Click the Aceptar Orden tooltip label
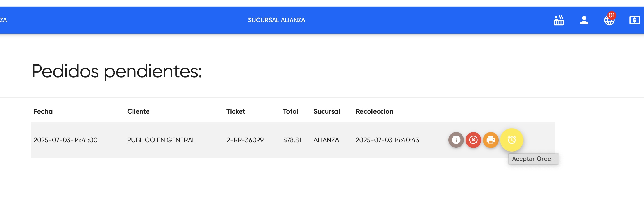The width and height of the screenshot is (644, 216). [x=533, y=159]
